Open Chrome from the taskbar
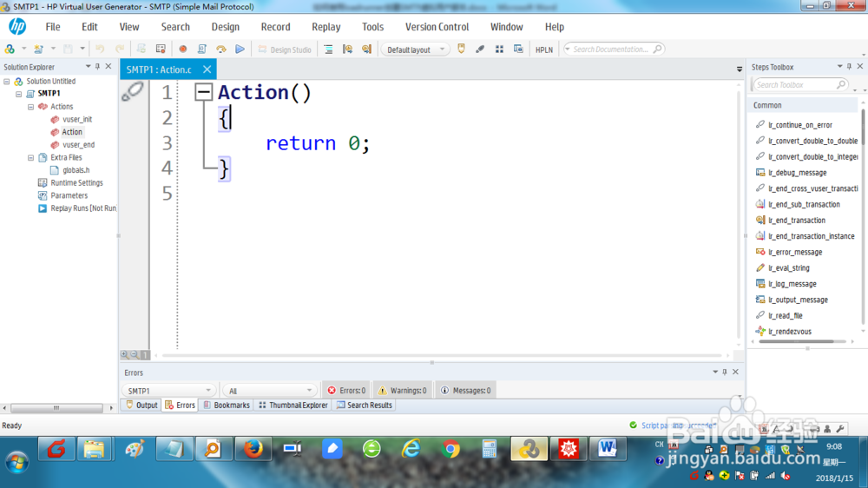Viewport: 868px width, 488px height. pyautogui.click(x=450, y=449)
